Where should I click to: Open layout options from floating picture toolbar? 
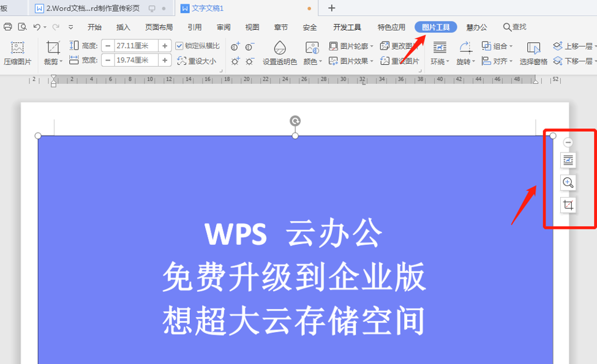coord(568,160)
